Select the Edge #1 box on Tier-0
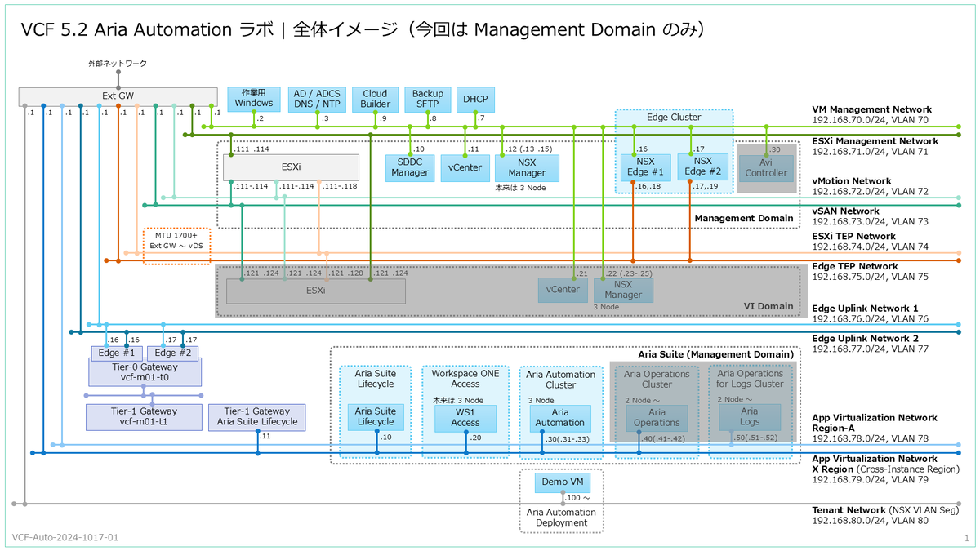Viewport: 980px width, 551px height. coord(116,353)
